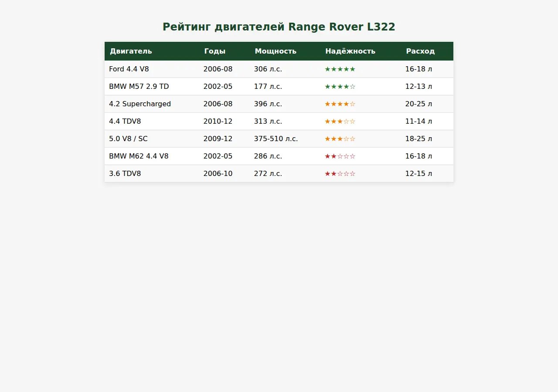
Task: Click the star rating beside BMW M57 2.9 TD
Action: click(x=340, y=86)
